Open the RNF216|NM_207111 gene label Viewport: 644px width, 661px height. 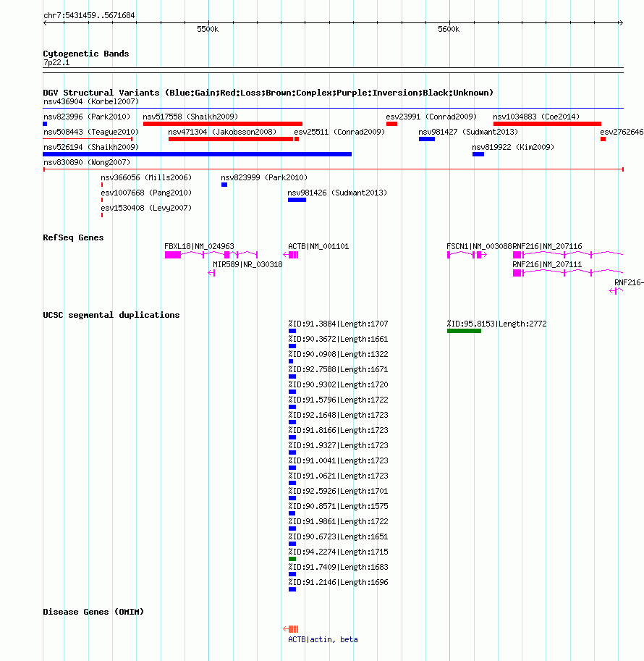547,264
